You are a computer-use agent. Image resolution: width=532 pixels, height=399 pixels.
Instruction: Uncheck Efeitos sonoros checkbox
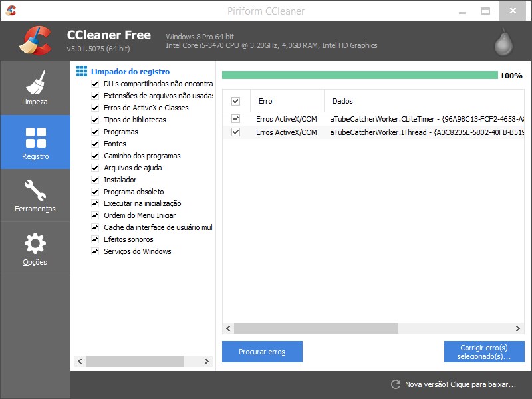pos(95,239)
